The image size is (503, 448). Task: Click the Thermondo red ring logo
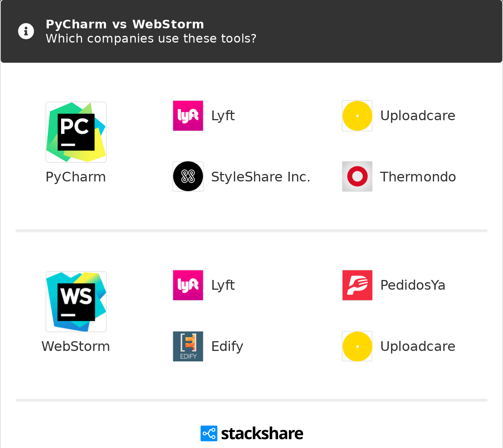(x=357, y=177)
